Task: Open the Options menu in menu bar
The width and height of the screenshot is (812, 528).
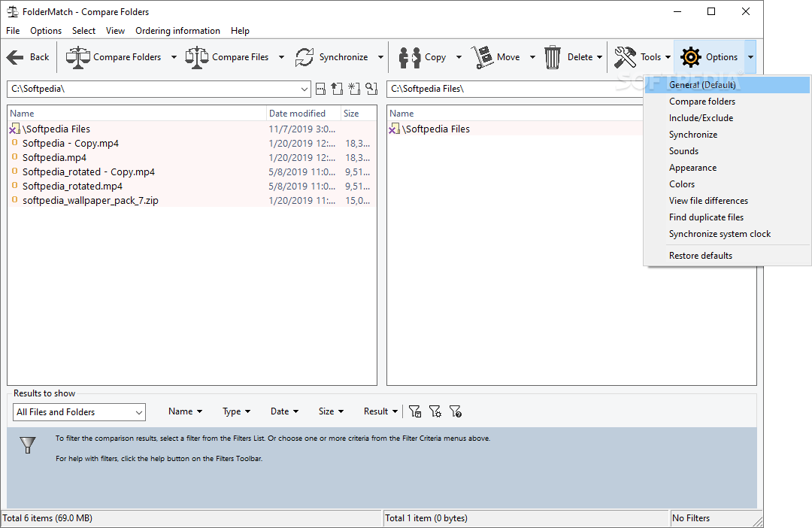Action: click(x=46, y=31)
